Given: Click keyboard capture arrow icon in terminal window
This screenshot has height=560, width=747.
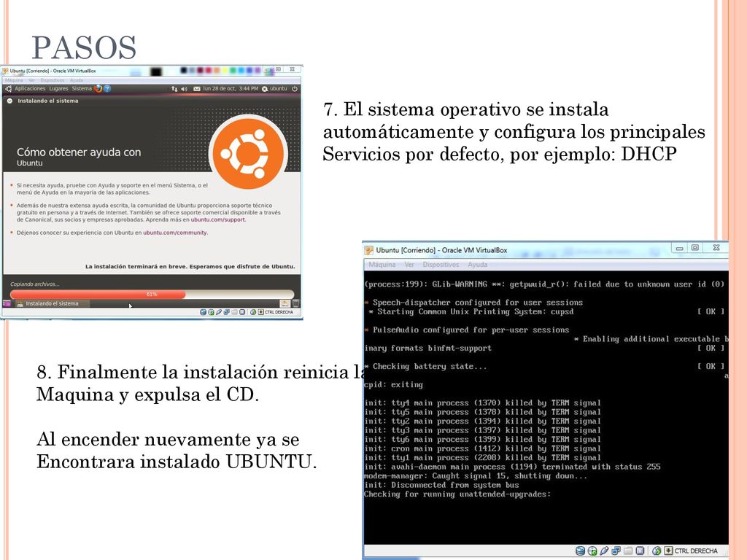Looking at the screenshot, I should (x=668, y=551).
